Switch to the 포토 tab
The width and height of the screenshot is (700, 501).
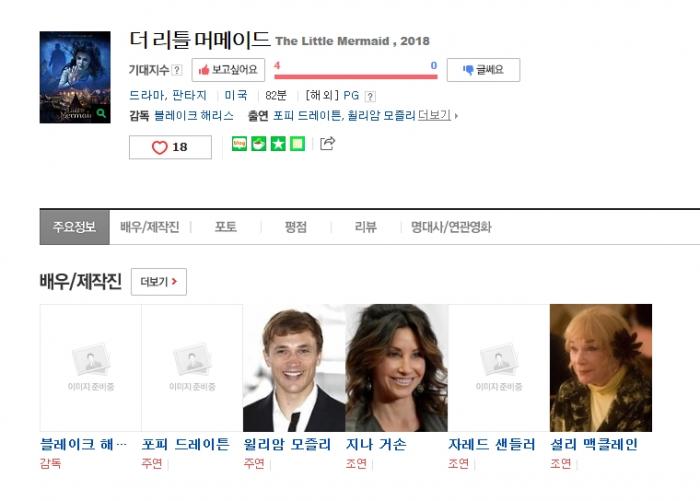[x=225, y=227]
